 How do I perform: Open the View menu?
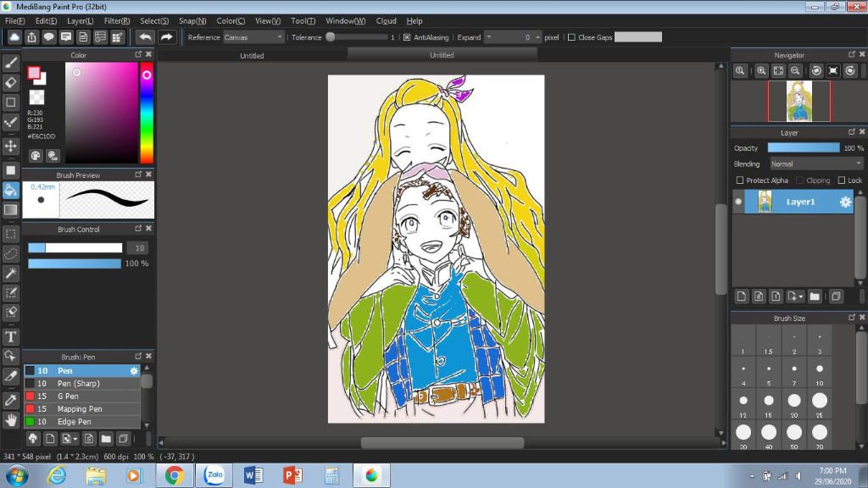[267, 21]
